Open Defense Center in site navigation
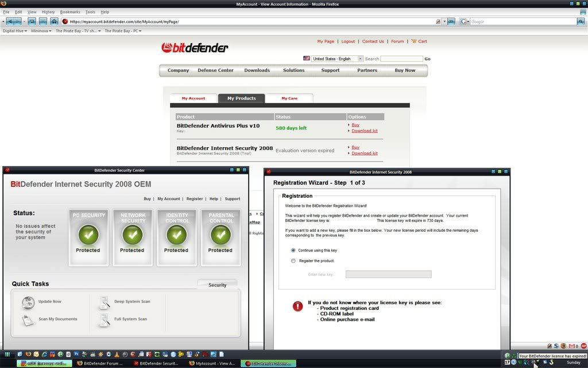 click(216, 70)
